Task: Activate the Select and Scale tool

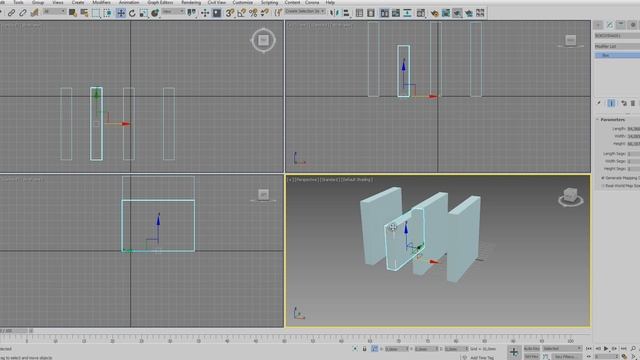Action: [144, 13]
